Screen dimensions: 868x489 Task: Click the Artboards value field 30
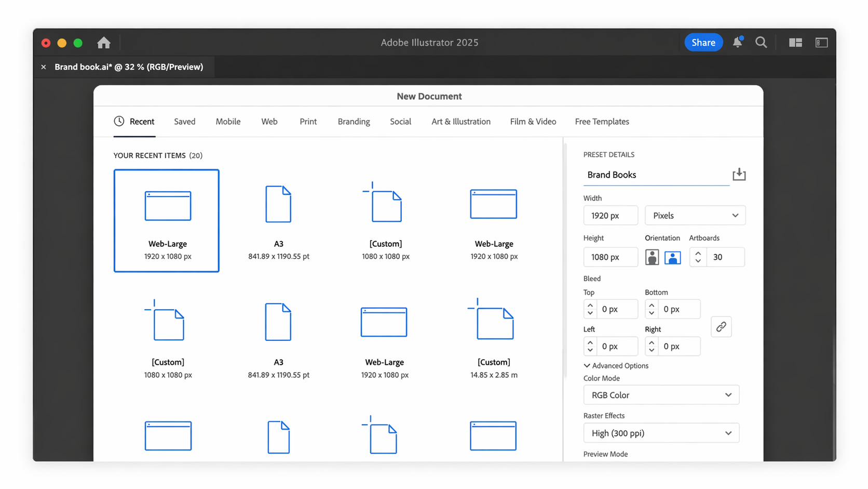(725, 257)
